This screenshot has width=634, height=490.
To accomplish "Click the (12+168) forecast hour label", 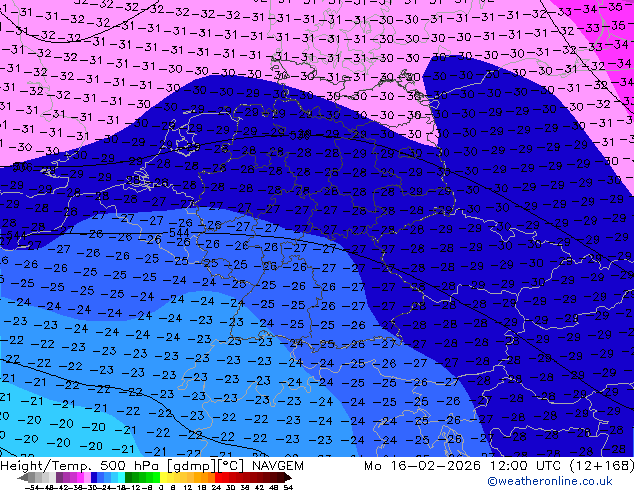I will click(602, 466).
